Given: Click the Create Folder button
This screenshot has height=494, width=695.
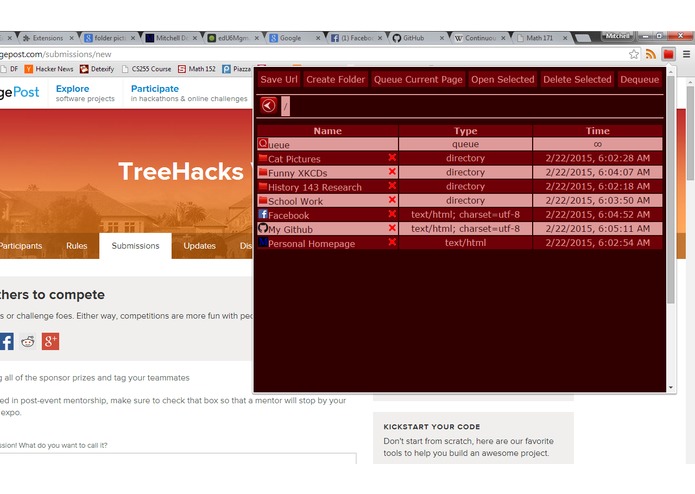Looking at the screenshot, I should pos(336,80).
